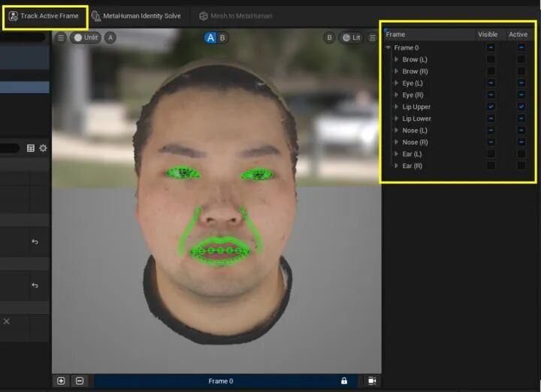Image resolution: width=541 pixels, height=392 pixels.
Task: Uncheck Active for Lip Upper
Action: pyautogui.click(x=521, y=107)
